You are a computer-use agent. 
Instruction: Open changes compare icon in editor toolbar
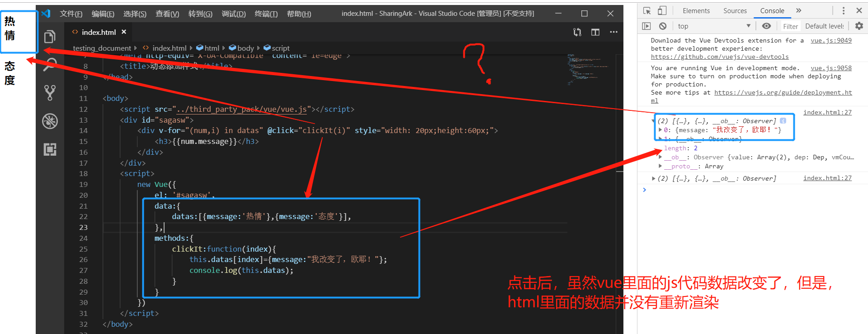pos(577,32)
